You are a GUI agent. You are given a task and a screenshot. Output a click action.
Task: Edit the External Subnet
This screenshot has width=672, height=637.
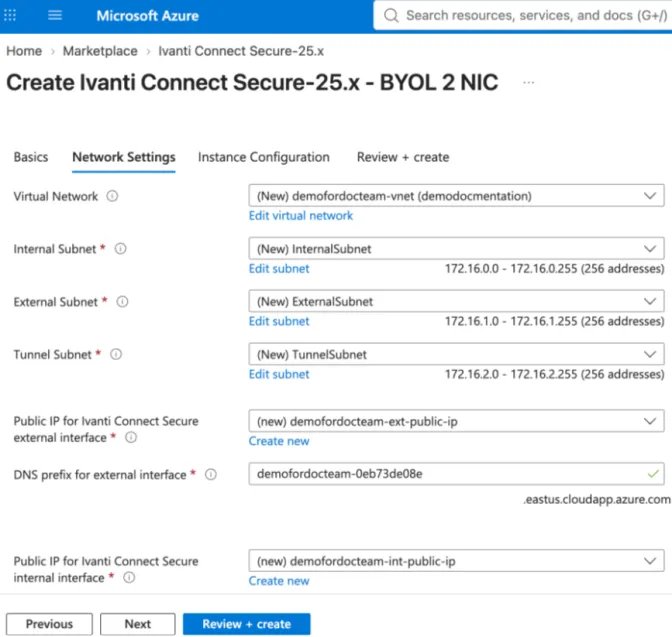pos(279,322)
